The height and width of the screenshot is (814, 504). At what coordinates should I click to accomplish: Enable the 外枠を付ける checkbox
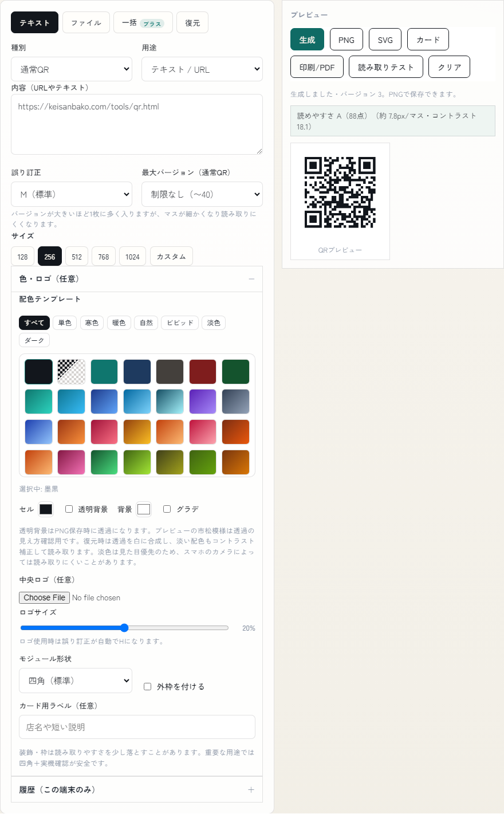tap(147, 686)
